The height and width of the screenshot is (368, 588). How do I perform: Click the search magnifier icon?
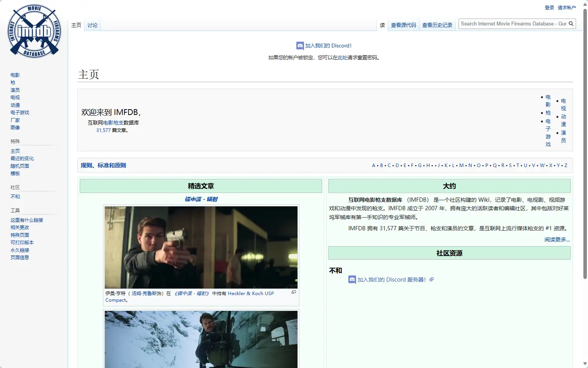point(571,24)
